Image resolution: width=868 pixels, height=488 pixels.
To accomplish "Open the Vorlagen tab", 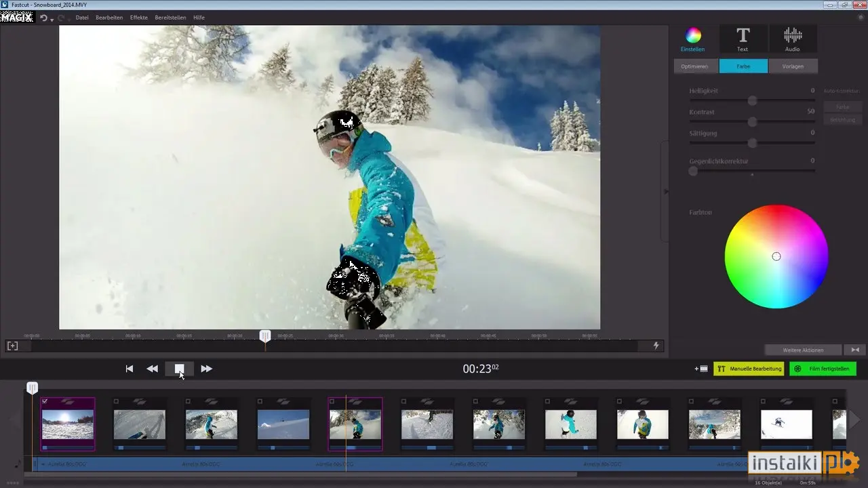I will pyautogui.click(x=793, y=66).
